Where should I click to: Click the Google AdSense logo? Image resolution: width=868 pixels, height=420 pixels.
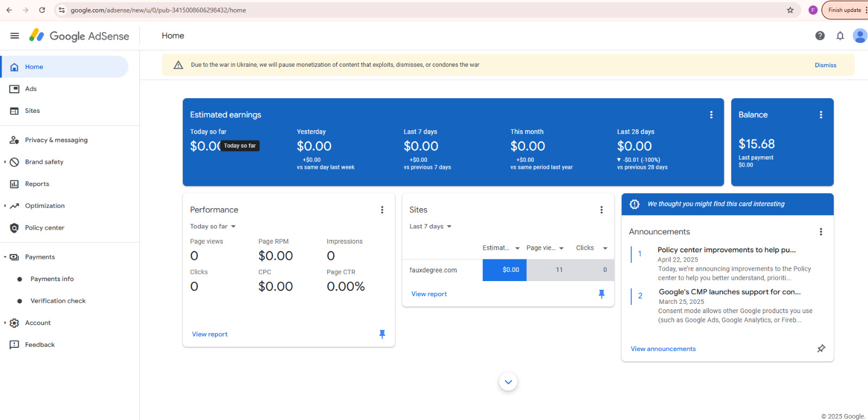pos(79,36)
